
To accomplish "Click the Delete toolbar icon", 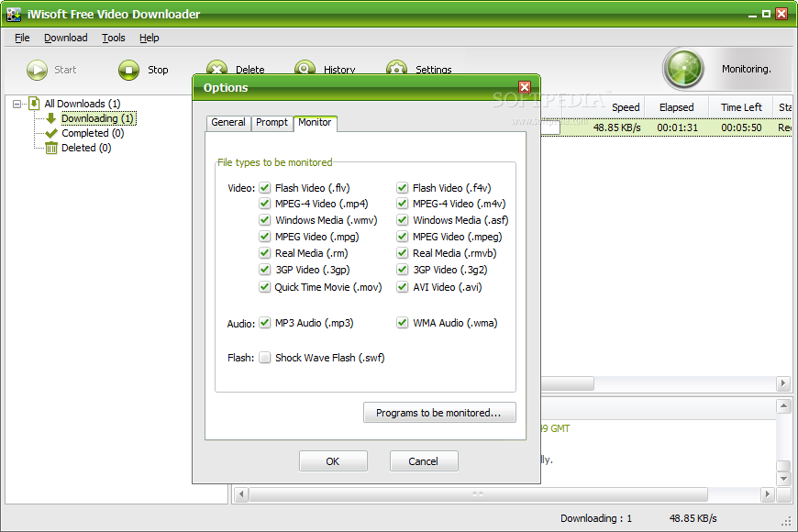I will coord(216,68).
